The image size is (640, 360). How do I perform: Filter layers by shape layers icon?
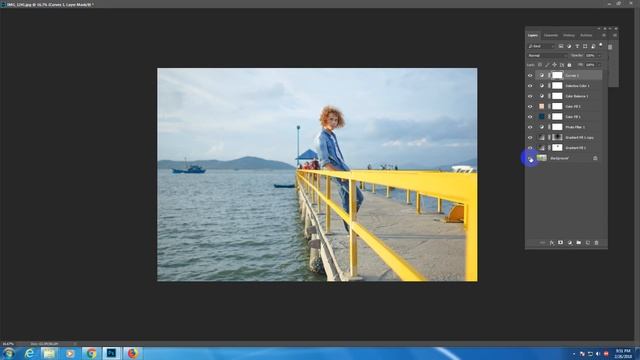pyautogui.click(x=585, y=46)
